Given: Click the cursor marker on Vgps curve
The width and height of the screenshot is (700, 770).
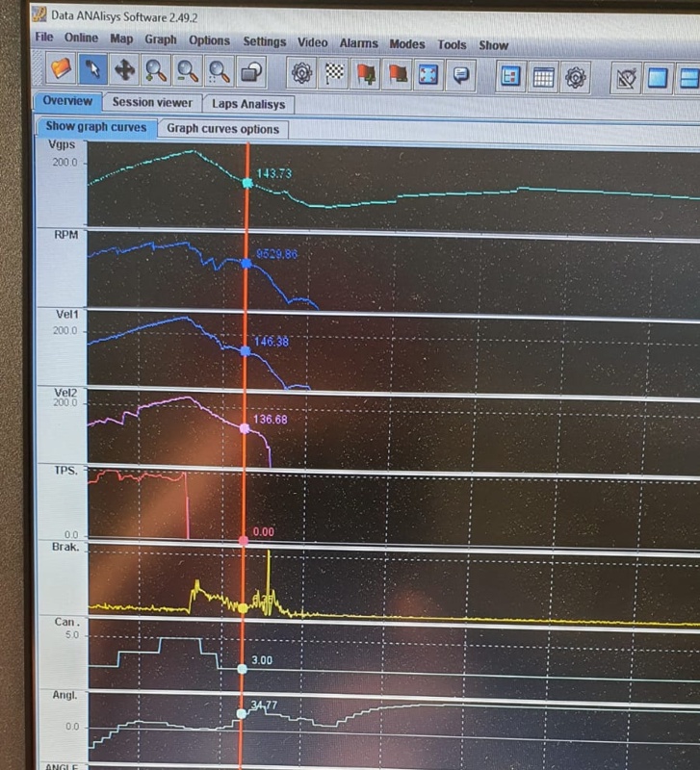Looking at the screenshot, I should click(x=247, y=182).
